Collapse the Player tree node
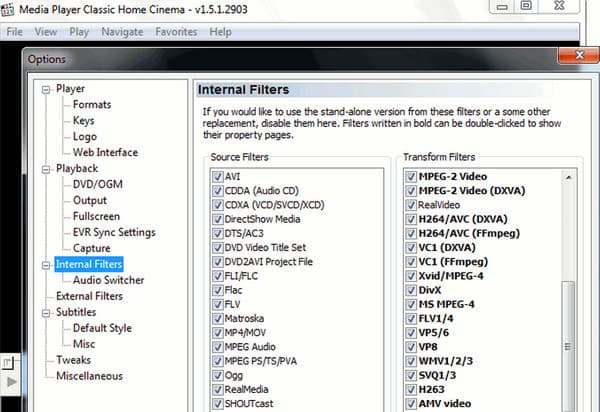Image resolution: width=600 pixels, height=412 pixels. tap(46, 90)
